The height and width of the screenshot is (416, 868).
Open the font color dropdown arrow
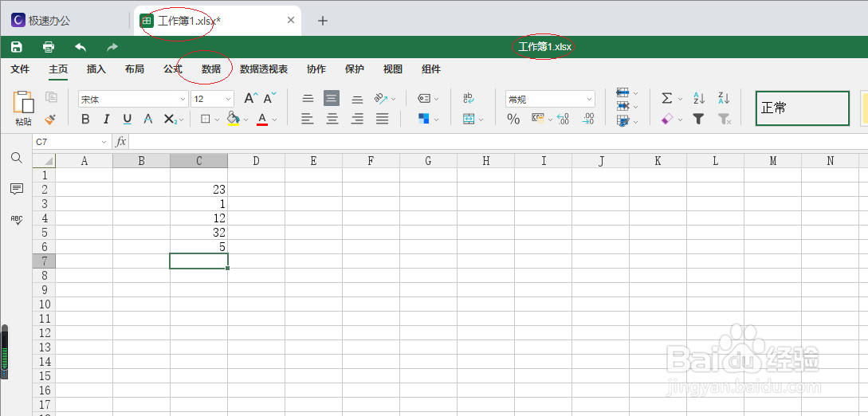pos(274,120)
